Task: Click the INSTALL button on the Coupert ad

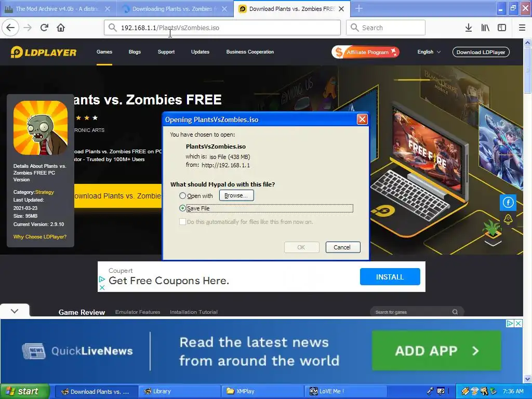Action: tap(390, 277)
